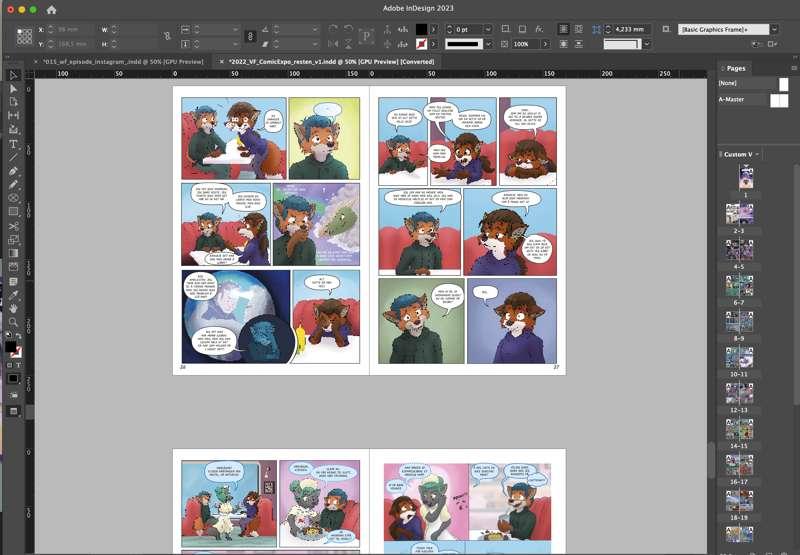
Task: Select the Direct Selection tool
Action: 13,89
